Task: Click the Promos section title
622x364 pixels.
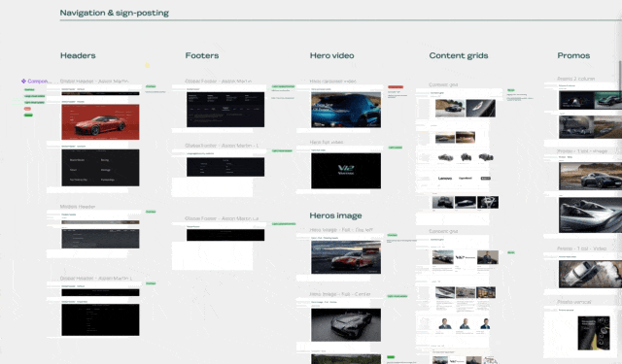Action: (x=573, y=55)
